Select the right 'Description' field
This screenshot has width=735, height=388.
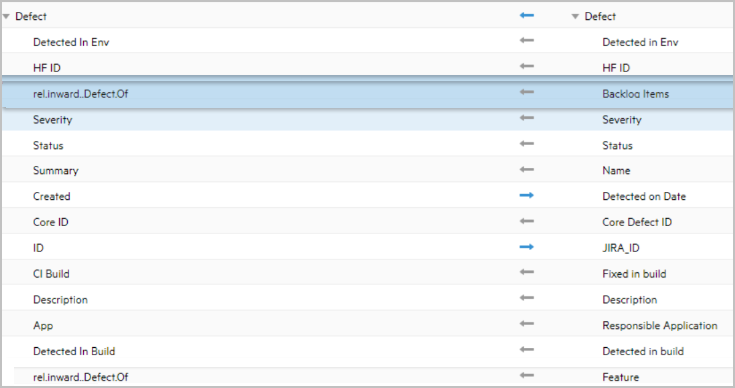click(630, 299)
